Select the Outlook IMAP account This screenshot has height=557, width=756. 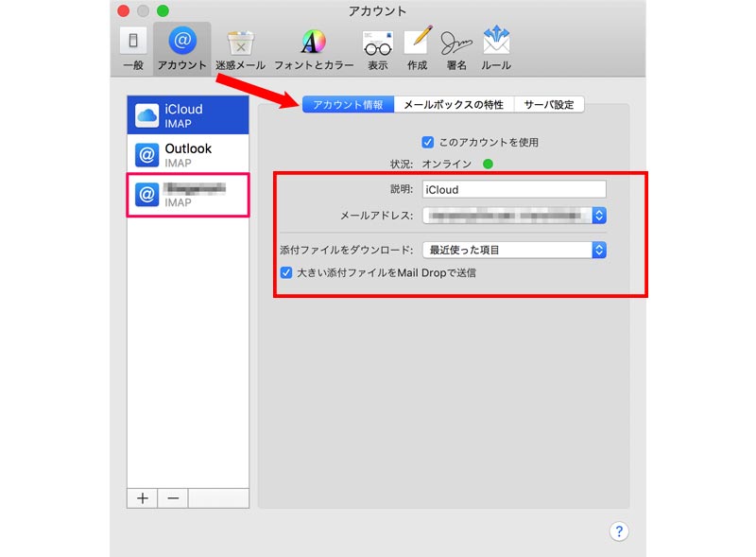[x=188, y=154]
